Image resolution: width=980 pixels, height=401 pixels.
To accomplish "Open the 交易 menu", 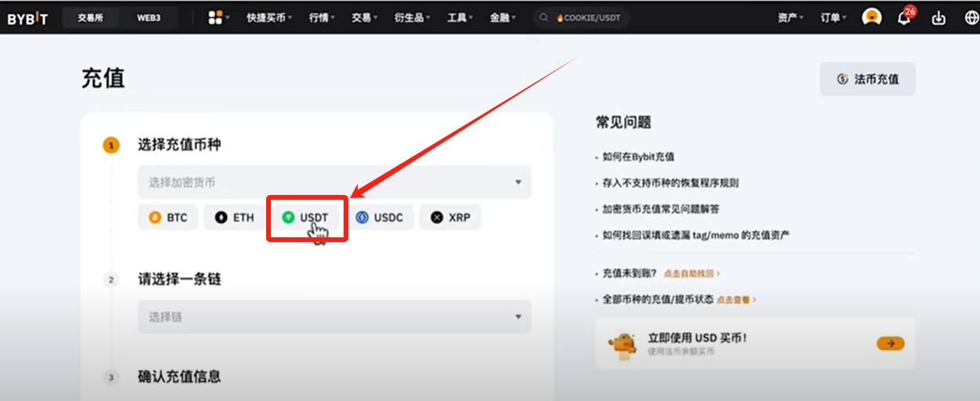I will coord(366,18).
